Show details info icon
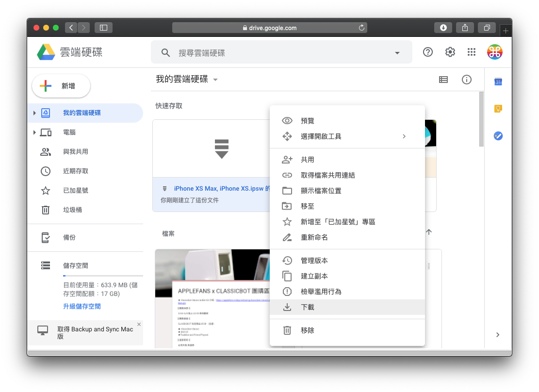Screen dimensions: 539x392 pyautogui.click(x=466, y=80)
